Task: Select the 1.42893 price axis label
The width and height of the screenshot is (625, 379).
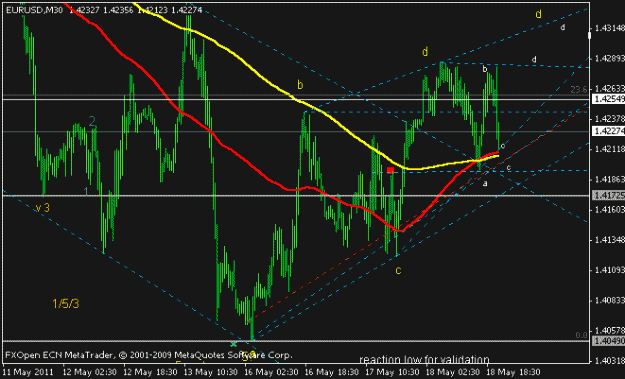Action: click(609, 59)
